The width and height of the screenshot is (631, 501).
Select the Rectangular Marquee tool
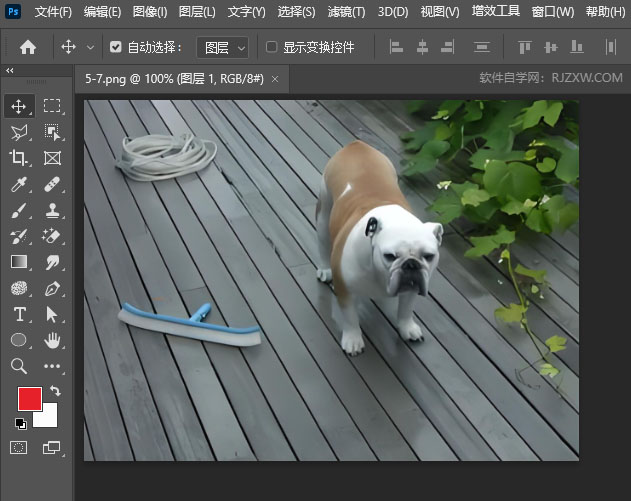pos(52,106)
